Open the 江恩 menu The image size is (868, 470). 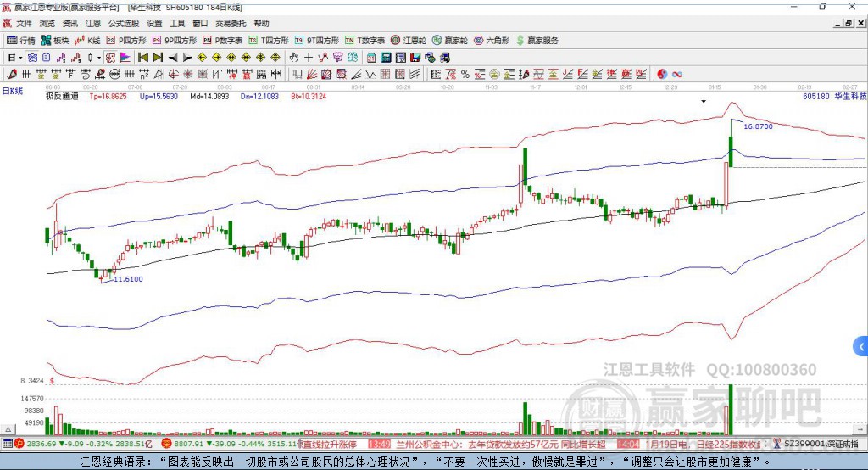click(x=93, y=23)
